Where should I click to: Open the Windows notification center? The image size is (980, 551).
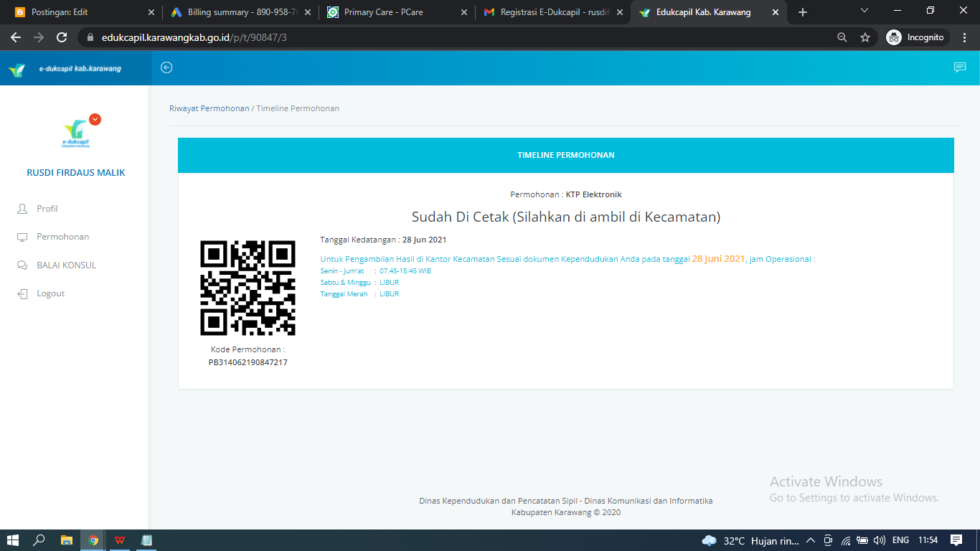pyautogui.click(x=956, y=540)
